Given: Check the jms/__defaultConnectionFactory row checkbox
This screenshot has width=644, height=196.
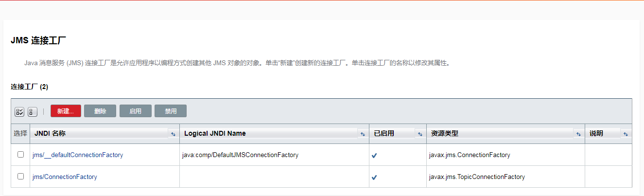Looking at the screenshot, I should (x=20, y=155).
